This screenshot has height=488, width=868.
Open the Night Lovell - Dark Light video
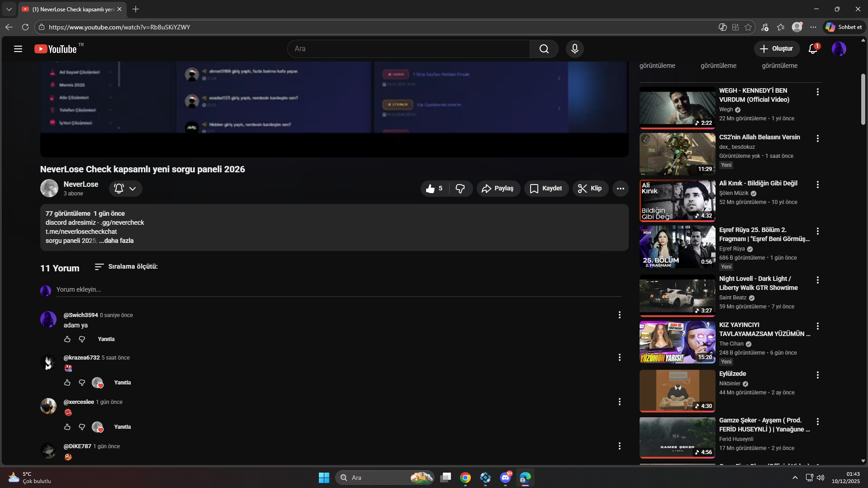(x=759, y=284)
